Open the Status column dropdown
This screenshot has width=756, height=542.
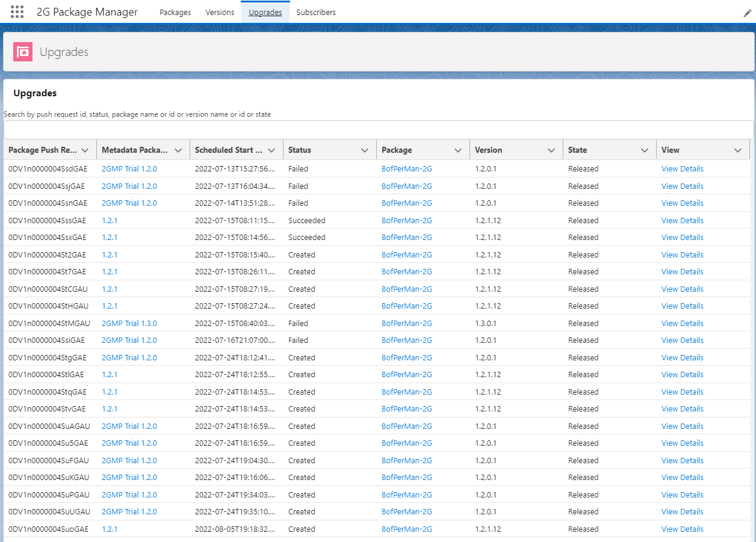[364, 149]
